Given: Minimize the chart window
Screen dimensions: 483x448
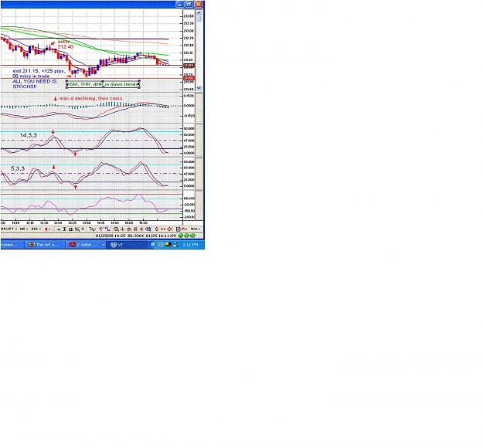Looking at the screenshot, I should [180, 5].
